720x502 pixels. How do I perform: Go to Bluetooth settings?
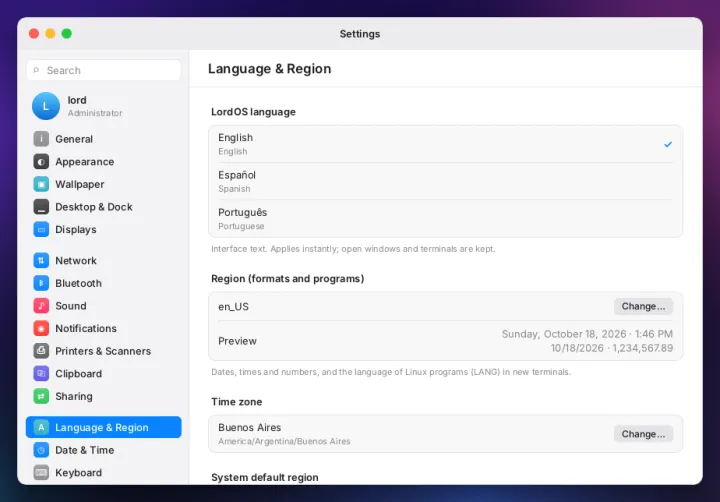(103, 283)
